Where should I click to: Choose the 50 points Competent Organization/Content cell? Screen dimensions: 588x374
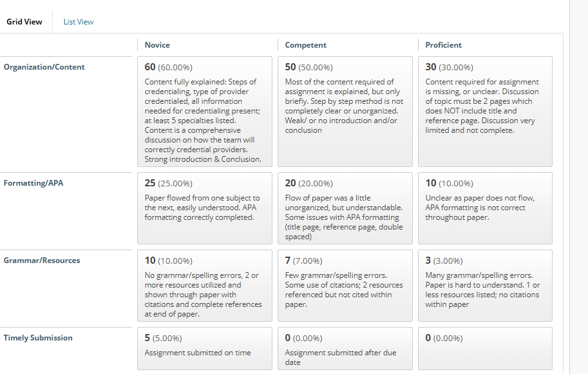tap(345, 112)
